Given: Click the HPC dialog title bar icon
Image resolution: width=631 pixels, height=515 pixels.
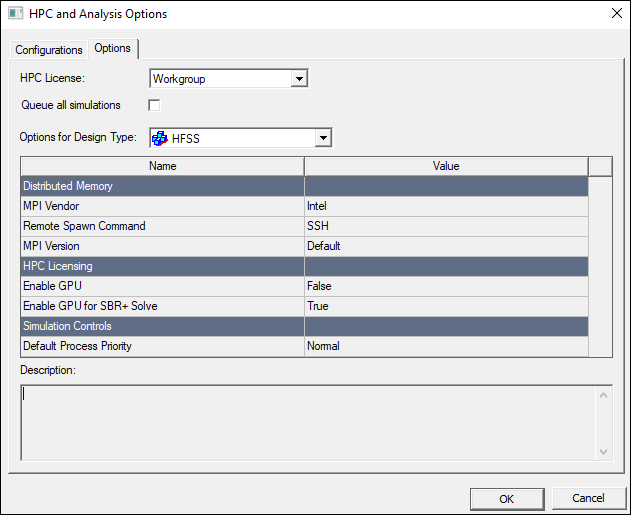Looking at the screenshot, I should (x=15, y=13).
